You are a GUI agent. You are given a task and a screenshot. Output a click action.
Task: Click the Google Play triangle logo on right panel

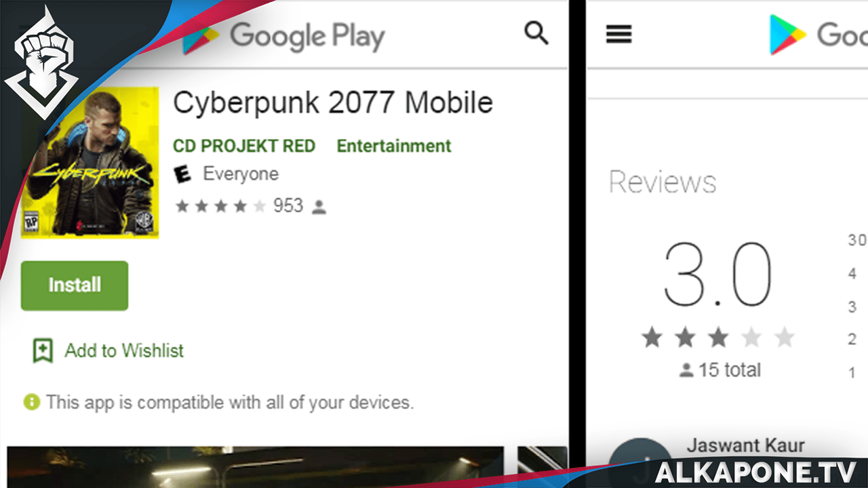787,35
